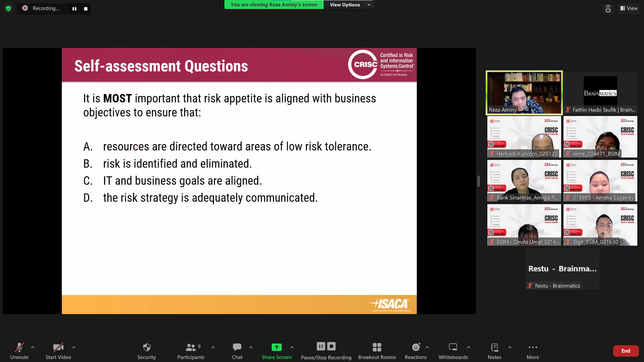This screenshot has height=362, width=644.
Task: Open the More menu
Action: click(x=533, y=350)
